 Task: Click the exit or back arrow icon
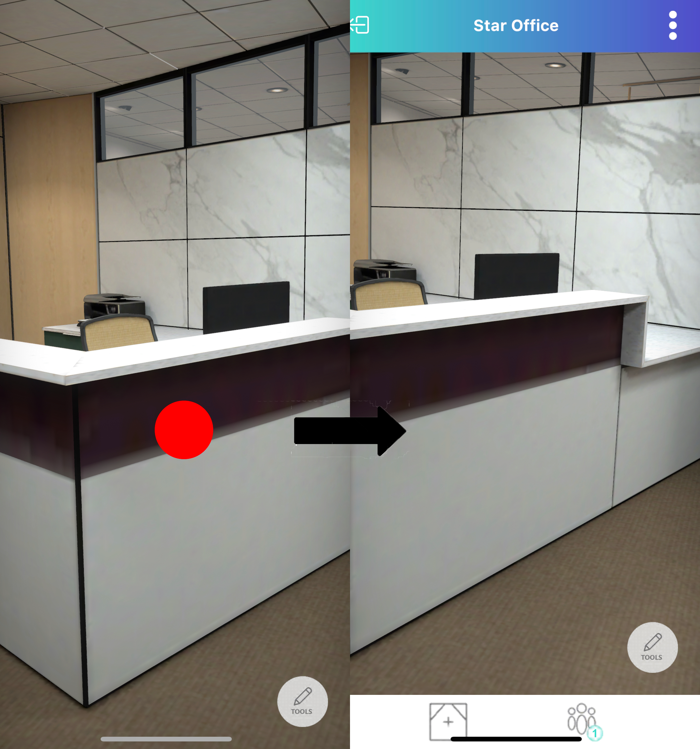[360, 24]
